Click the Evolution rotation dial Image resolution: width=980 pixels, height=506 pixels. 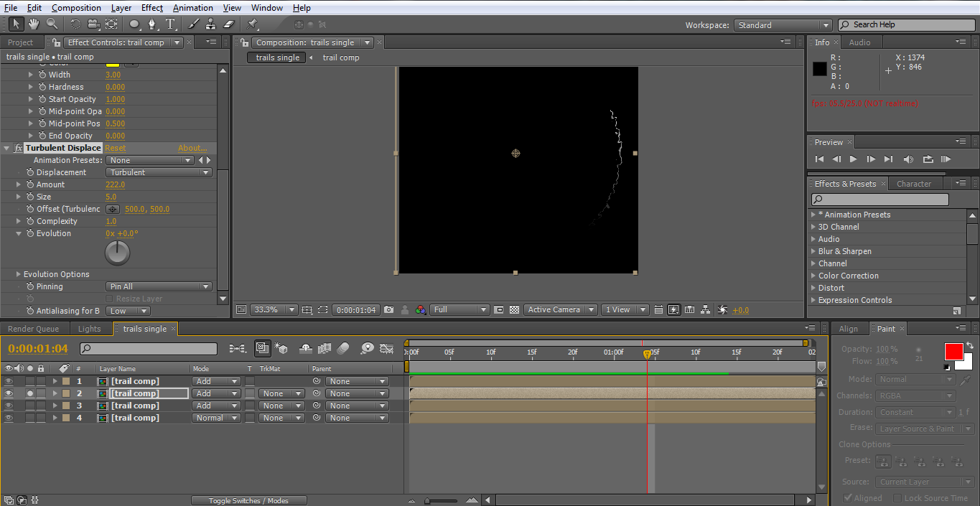coord(118,253)
